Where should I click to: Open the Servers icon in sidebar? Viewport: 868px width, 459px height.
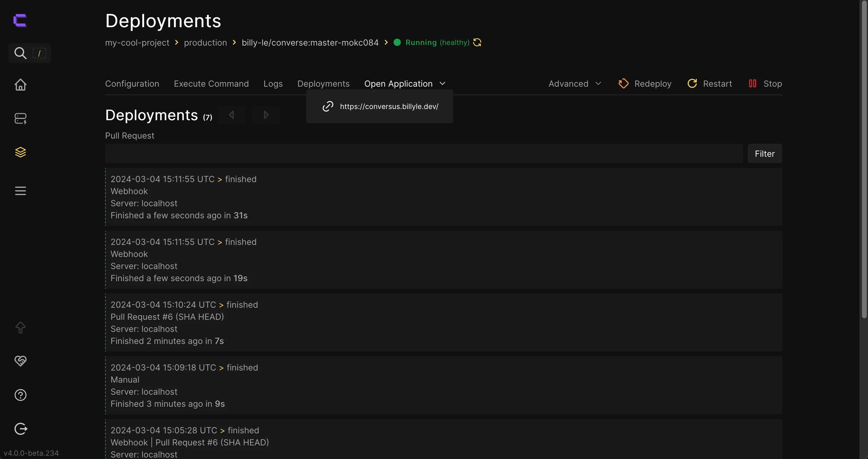20,118
